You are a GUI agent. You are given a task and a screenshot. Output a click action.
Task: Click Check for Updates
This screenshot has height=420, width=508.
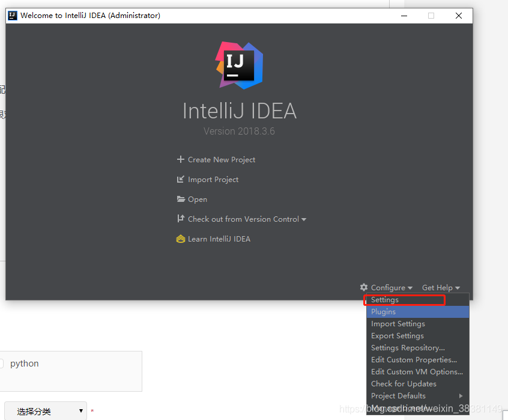403,383
